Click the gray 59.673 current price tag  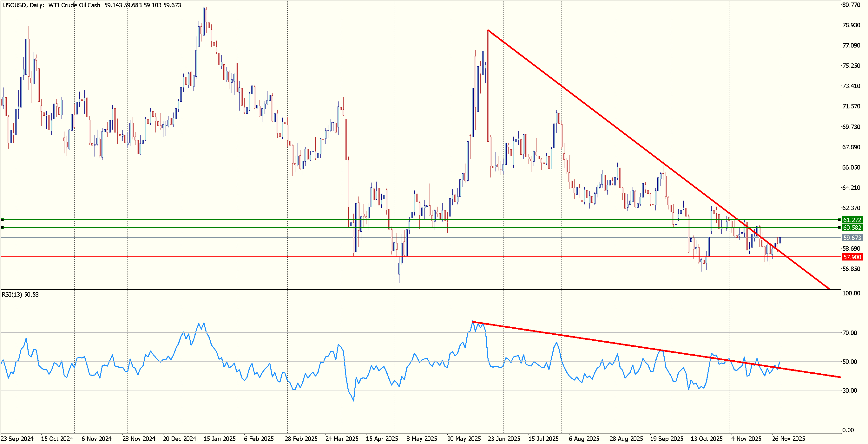(852, 238)
